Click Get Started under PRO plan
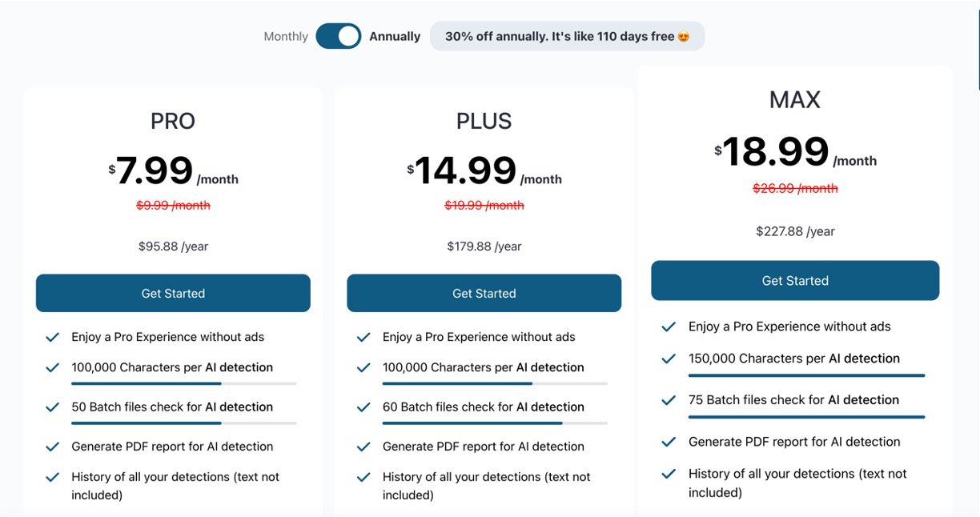 point(173,294)
